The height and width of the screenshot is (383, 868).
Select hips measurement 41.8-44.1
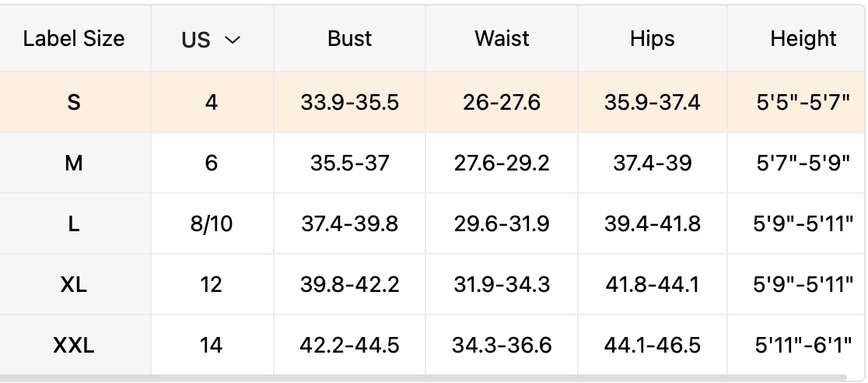pyautogui.click(x=652, y=285)
